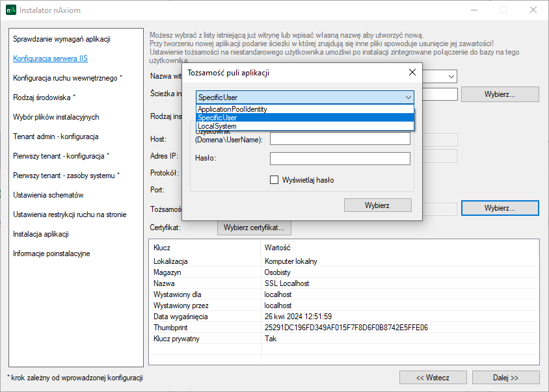Screen dimensions: 549x392
Task: Select Informacje poinstalacyjne step
Action: [x=51, y=254]
